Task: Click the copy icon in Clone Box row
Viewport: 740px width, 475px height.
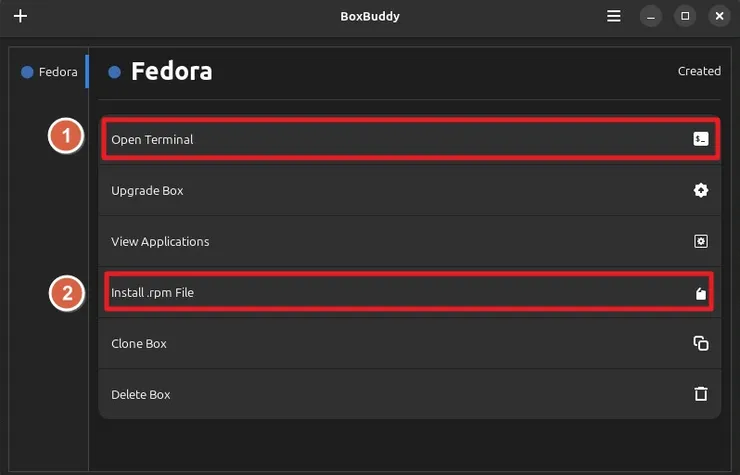Action: point(701,343)
